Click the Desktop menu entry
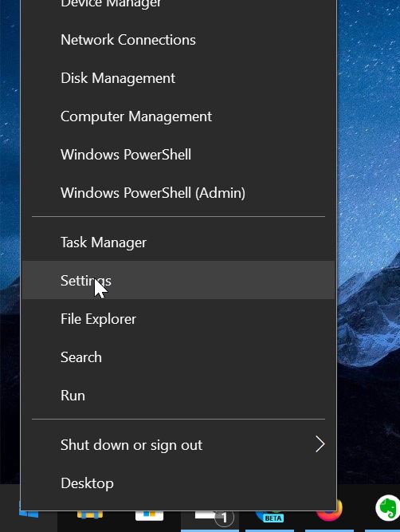The width and height of the screenshot is (400, 532). 178,483
